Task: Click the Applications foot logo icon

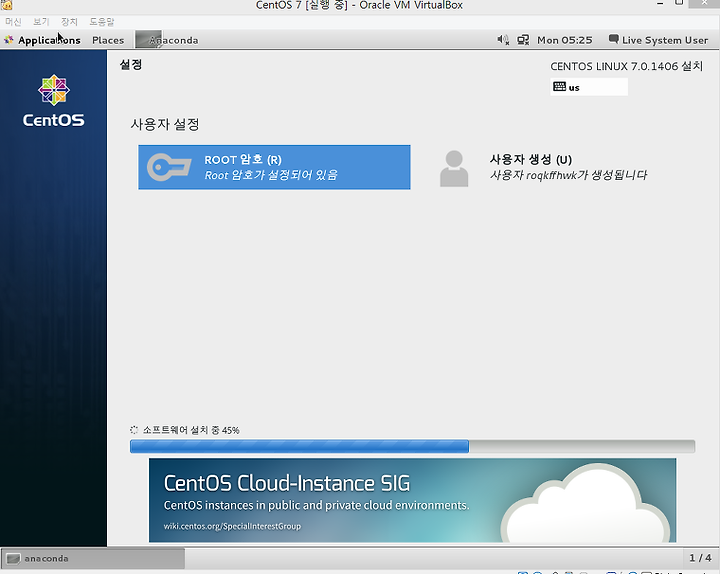Action: tap(9, 40)
